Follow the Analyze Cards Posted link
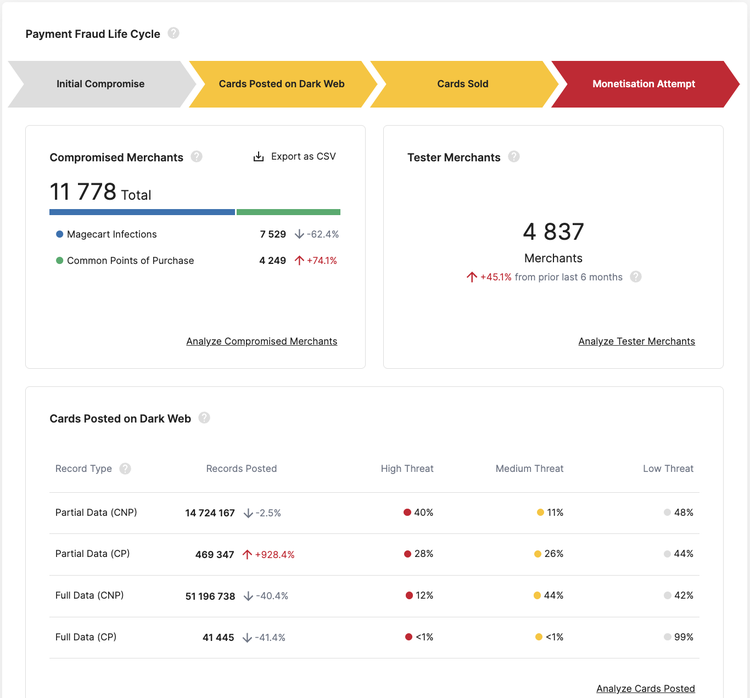The image size is (750, 698). pos(645,688)
